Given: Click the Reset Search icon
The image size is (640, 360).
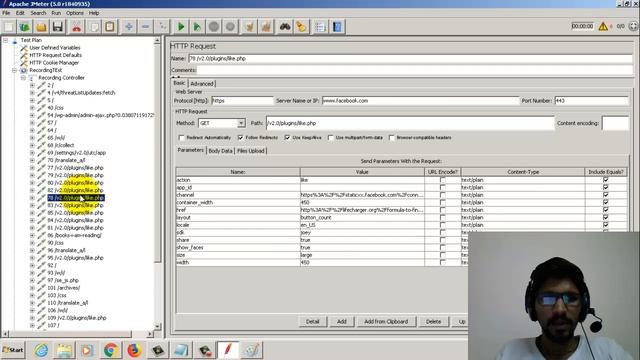Looking at the screenshot, I should click(301, 27).
